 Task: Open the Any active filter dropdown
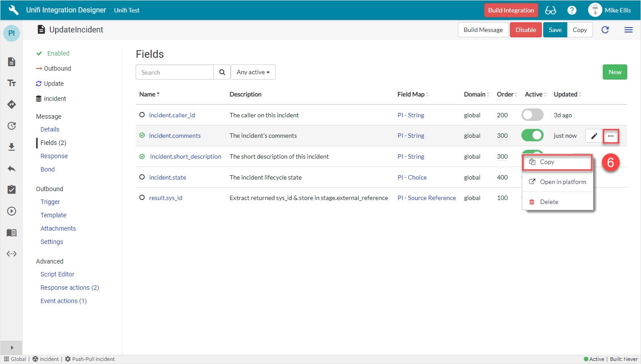coord(253,72)
